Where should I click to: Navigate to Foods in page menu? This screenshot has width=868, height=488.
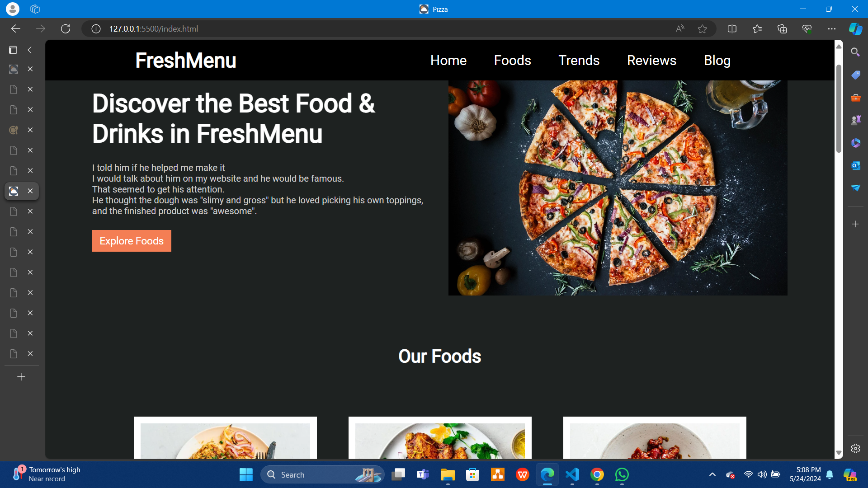[512, 61]
